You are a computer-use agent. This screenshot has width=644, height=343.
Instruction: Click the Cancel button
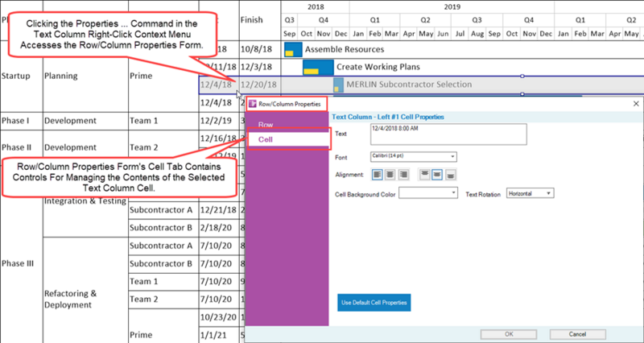point(577,334)
